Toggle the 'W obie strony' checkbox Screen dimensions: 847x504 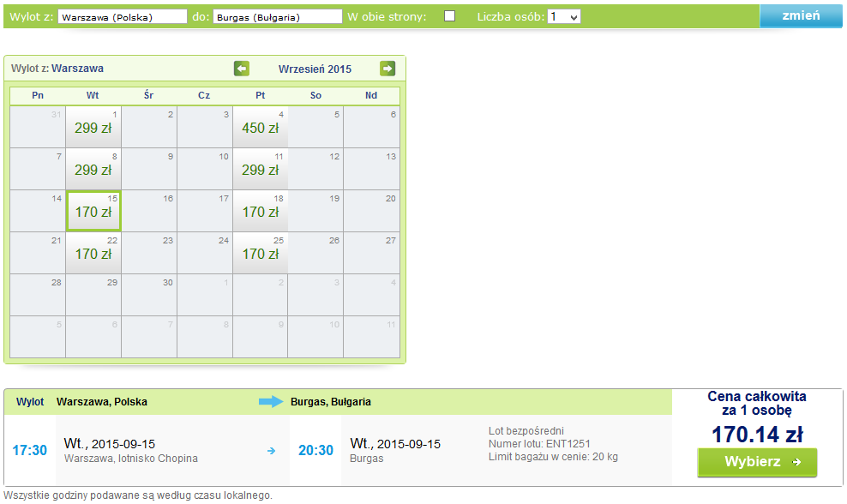449,16
